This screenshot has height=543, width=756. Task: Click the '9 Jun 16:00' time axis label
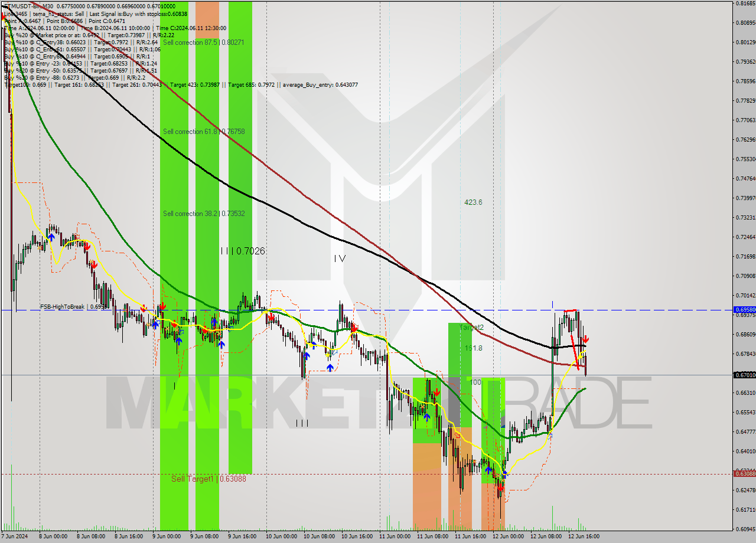tap(242, 537)
